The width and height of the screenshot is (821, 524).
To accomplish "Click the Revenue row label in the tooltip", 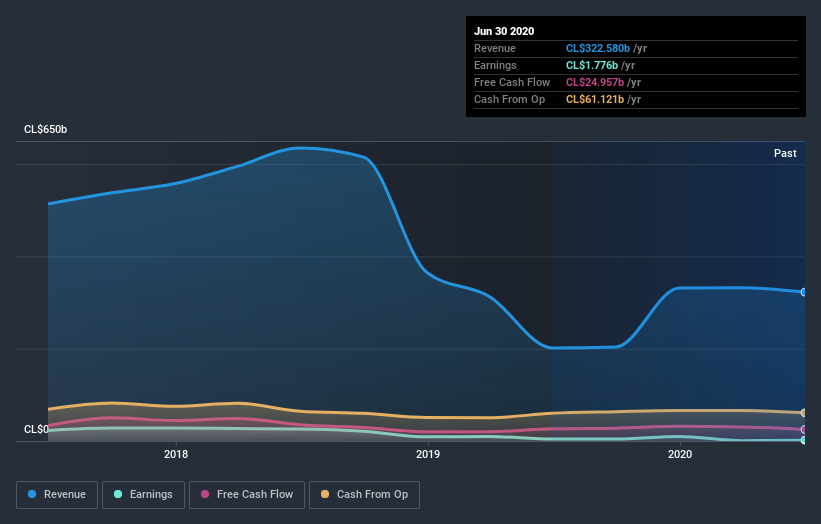I will click(x=495, y=48).
